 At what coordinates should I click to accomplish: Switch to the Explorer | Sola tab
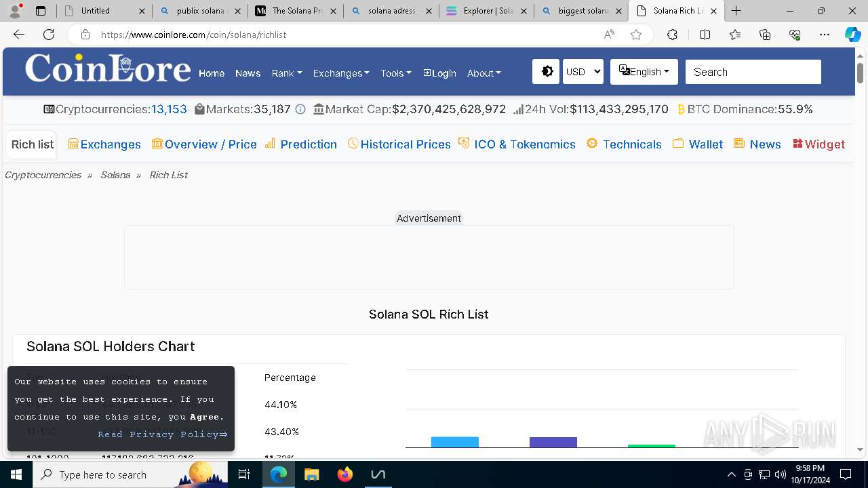click(x=486, y=11)
